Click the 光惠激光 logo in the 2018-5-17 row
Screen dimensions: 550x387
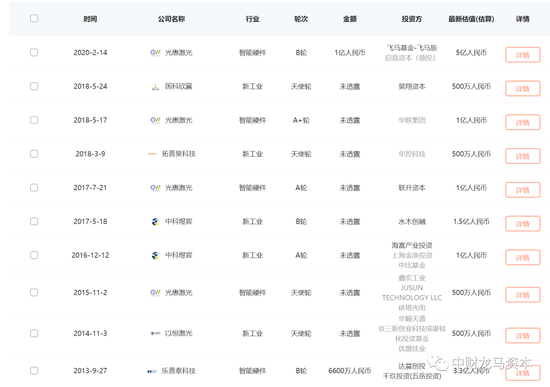tap(155, 120)
